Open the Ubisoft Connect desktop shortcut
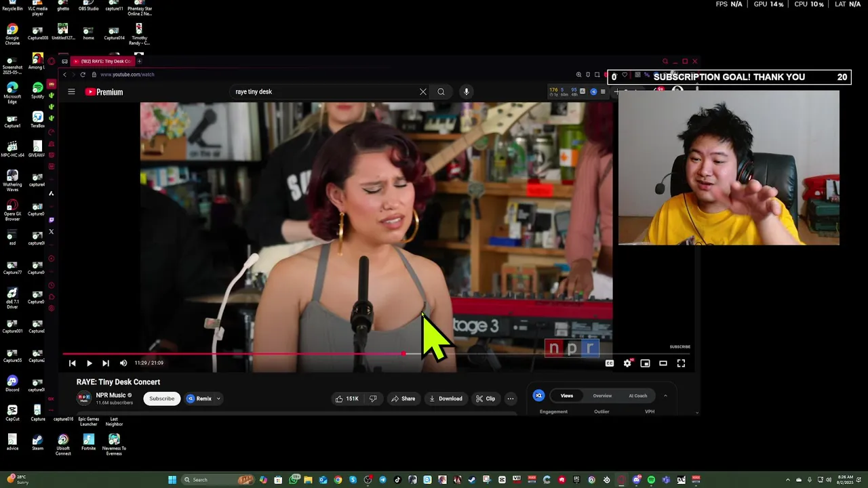The width and height of the screenshot is (868, 488). click(63, 445)
